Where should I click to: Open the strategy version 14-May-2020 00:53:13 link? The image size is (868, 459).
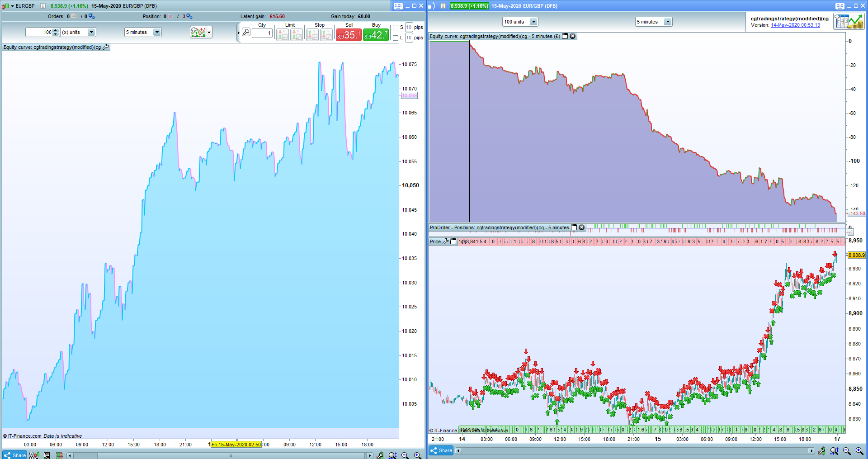[x=795, y=25]
